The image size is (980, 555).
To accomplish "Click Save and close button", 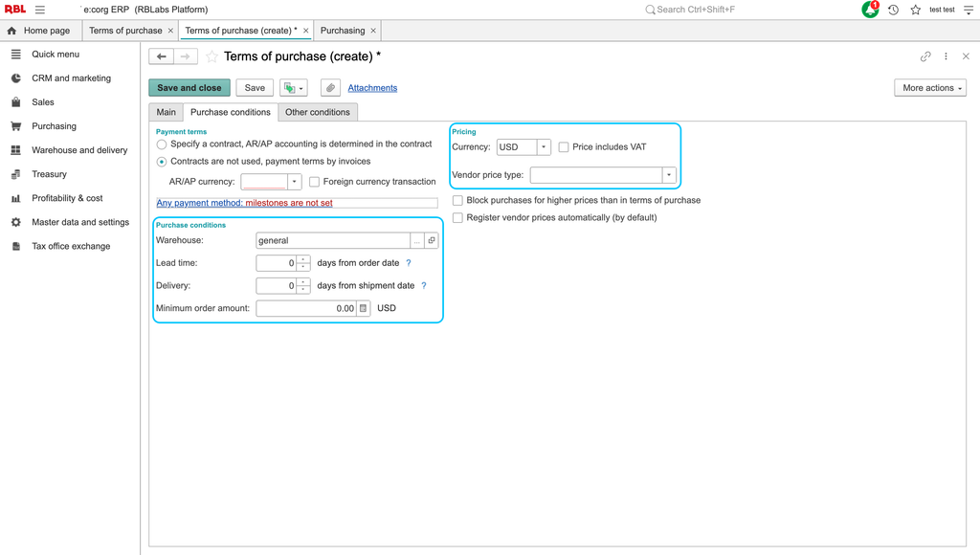I will (x=189, y=88).
